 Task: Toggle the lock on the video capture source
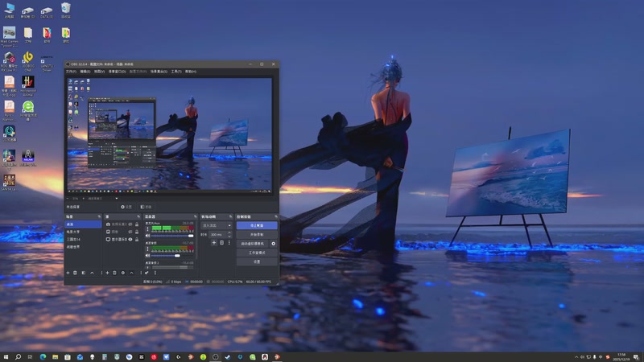tap(137, 224)
